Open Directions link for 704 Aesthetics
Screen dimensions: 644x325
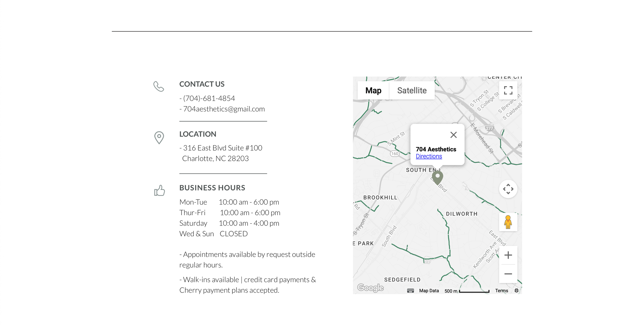[x=429, y=156]
